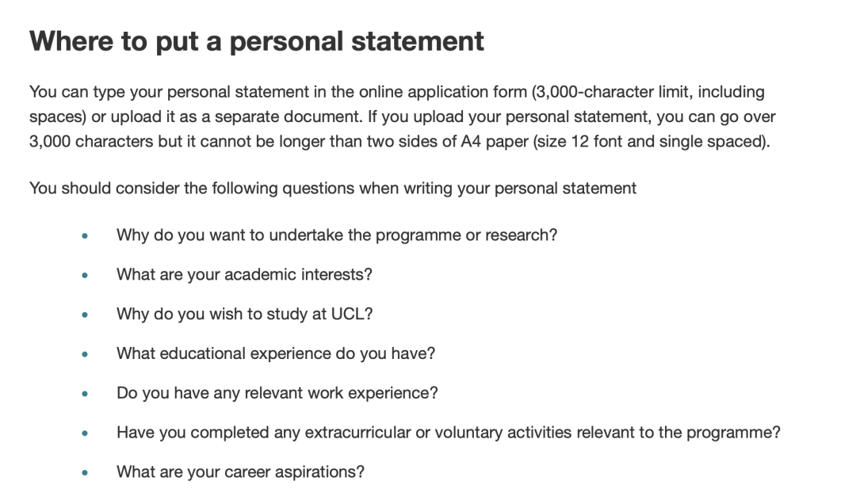
Task: Click the bullet beside the undertake the programme question
Action: click(84, 237)
